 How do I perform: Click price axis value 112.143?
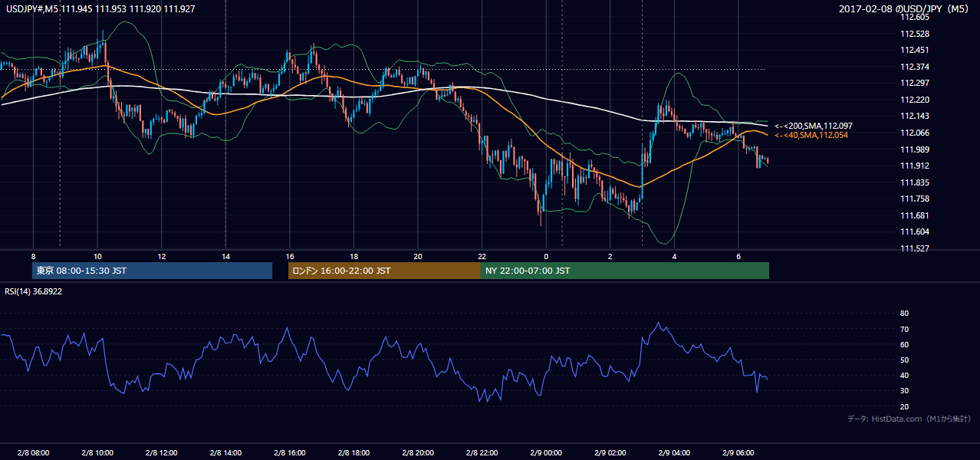(x=913, y=116)
